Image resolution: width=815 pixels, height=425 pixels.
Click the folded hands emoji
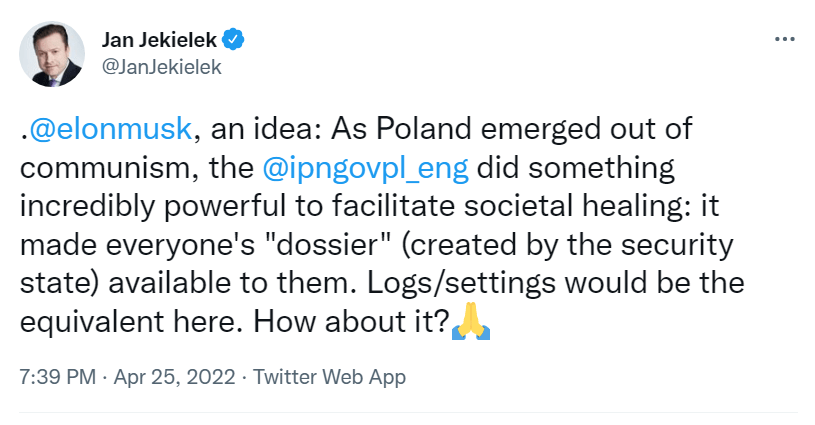point(469,321)
